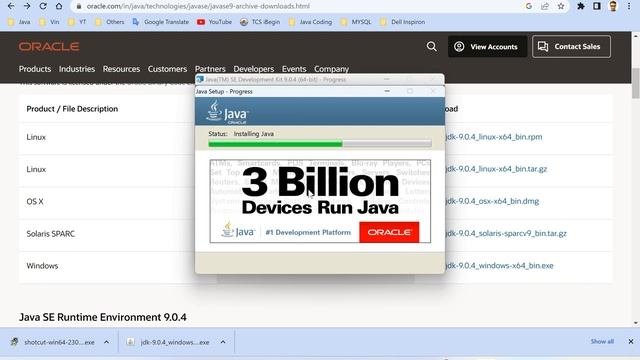This screenshot has width=640, height=360.
Task: Select the Java SE Runtime Environment 9.0.4 heading
Action: (x=102, y=317)
